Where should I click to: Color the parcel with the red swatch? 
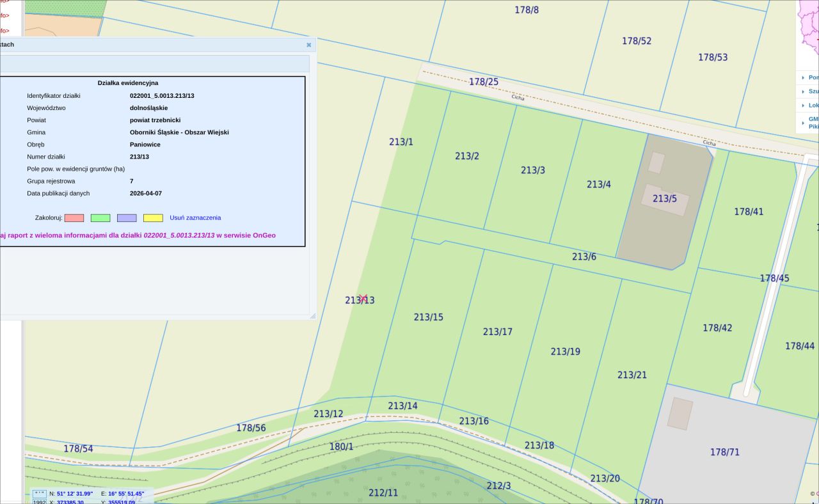[x=74, y=218]
